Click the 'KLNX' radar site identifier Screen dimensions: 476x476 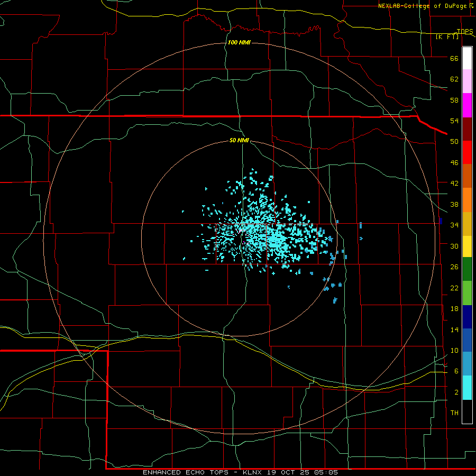(x=253, y=472)
